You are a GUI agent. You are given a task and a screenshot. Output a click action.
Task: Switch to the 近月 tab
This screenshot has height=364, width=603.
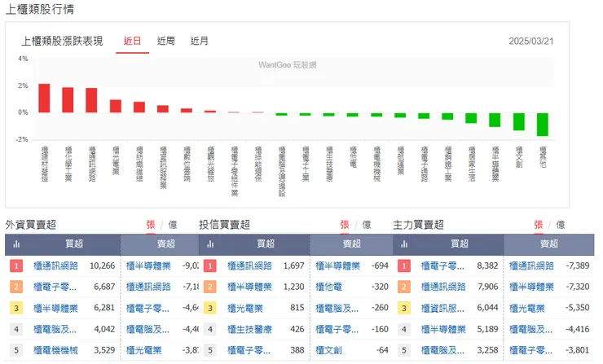tap(199, 42)
